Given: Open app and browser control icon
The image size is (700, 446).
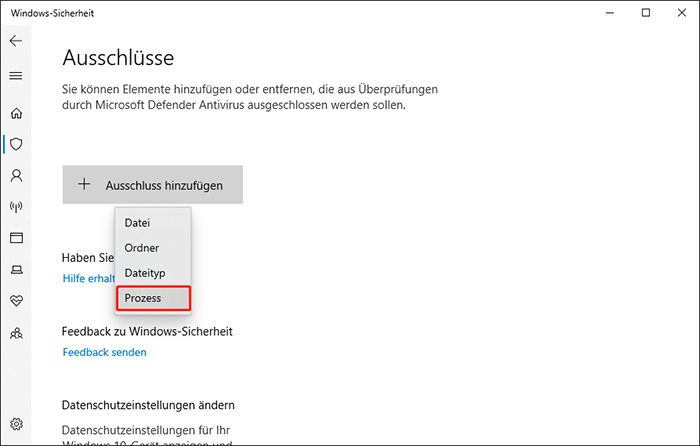Looking at the screenshot, I should point(16,238).
